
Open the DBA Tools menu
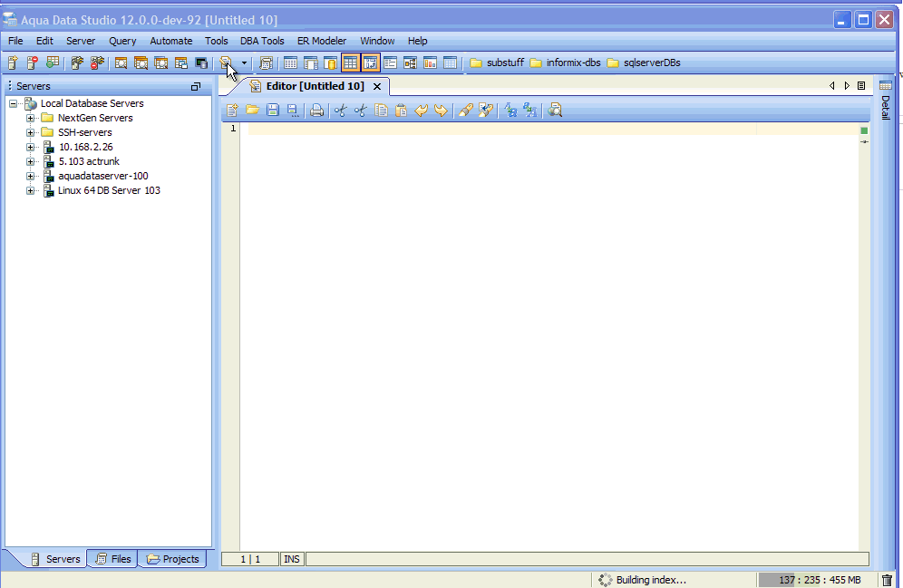262,41
